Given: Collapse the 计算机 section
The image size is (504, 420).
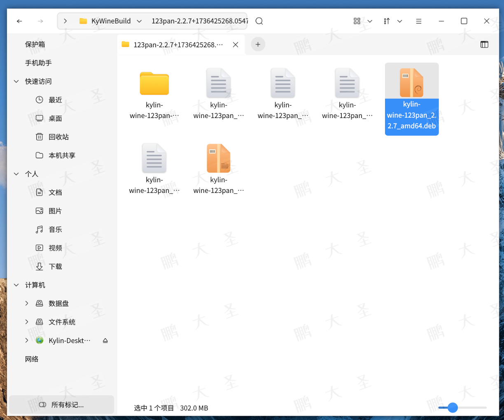Looking at the screenshot, I should pyautogui.click(x=16, y=285).
